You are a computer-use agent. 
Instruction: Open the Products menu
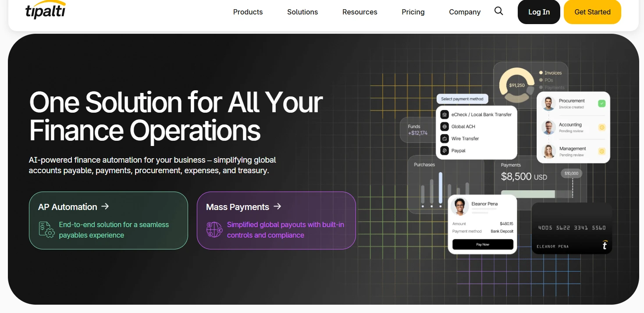click(x=248, y=12)
